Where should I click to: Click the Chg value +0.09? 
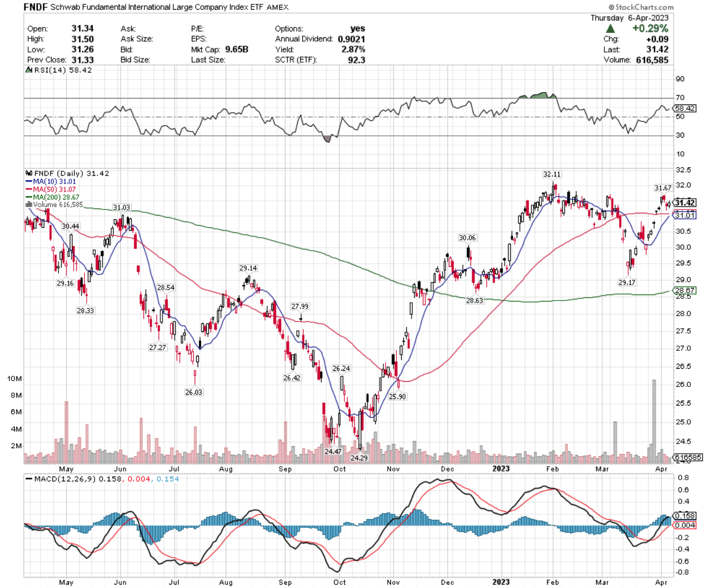[657, 39]
